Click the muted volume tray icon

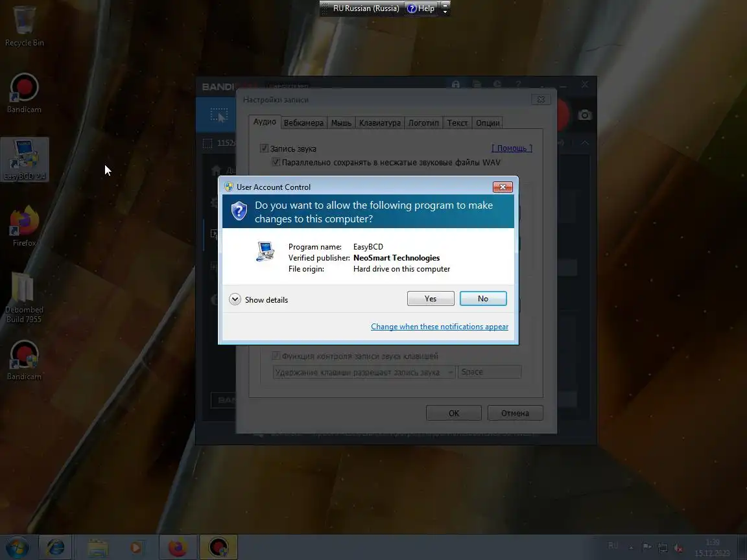678,548
